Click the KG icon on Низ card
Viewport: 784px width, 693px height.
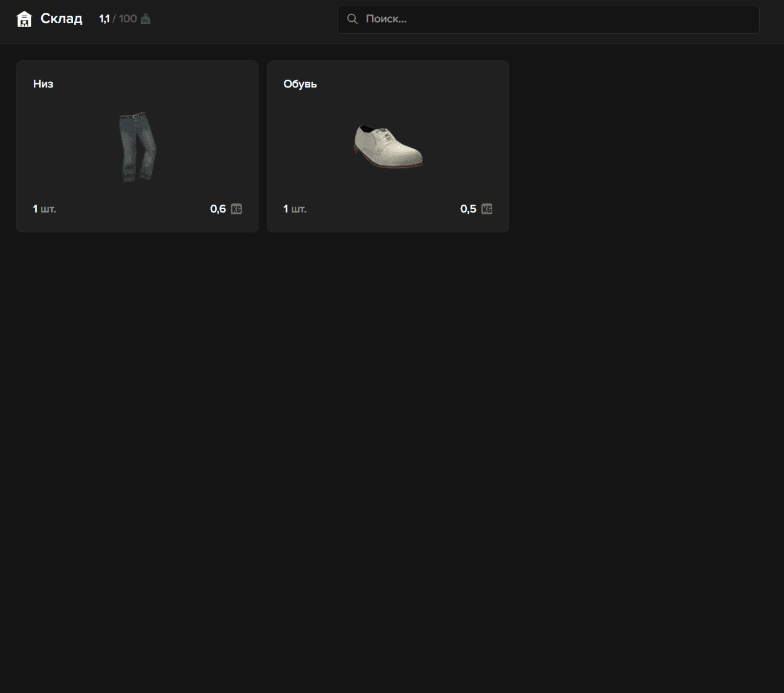point(236,209)
